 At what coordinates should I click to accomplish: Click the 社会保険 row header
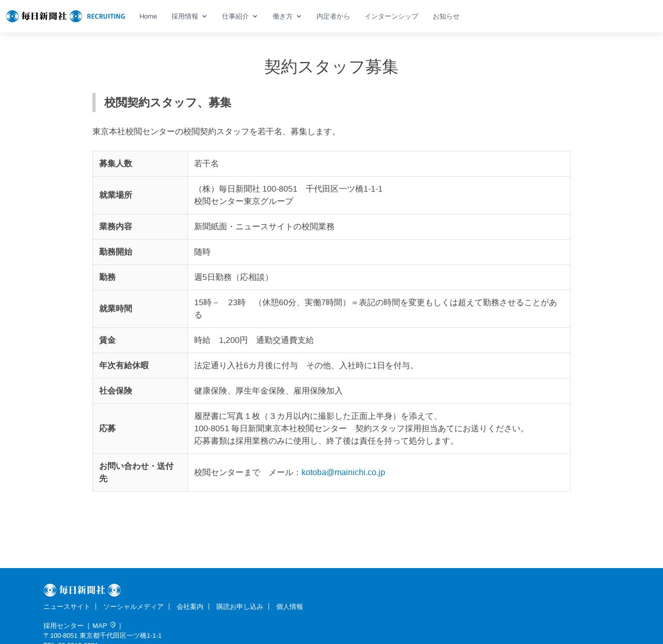(140, 391)
